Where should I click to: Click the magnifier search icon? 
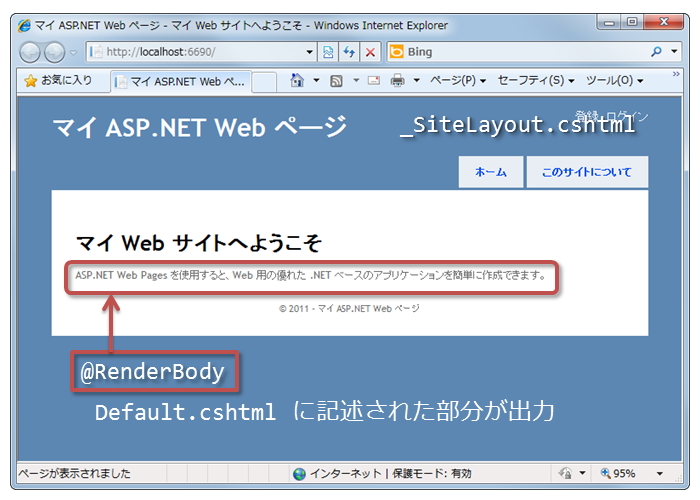pyautogui.click(x=656, y=52)
